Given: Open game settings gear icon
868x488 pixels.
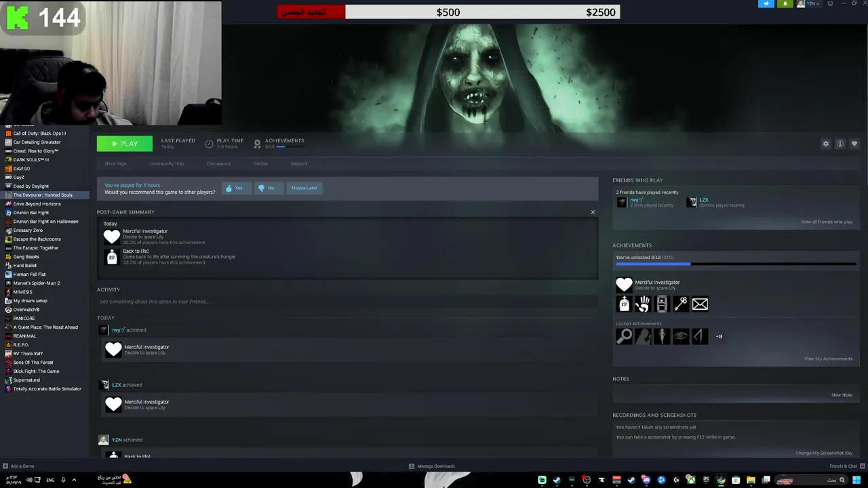Looking at the screenshot, I should point(826,144).
